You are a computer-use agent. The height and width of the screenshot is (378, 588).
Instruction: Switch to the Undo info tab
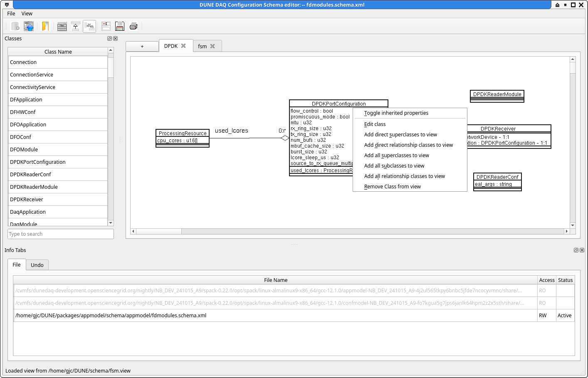[37, 265]
